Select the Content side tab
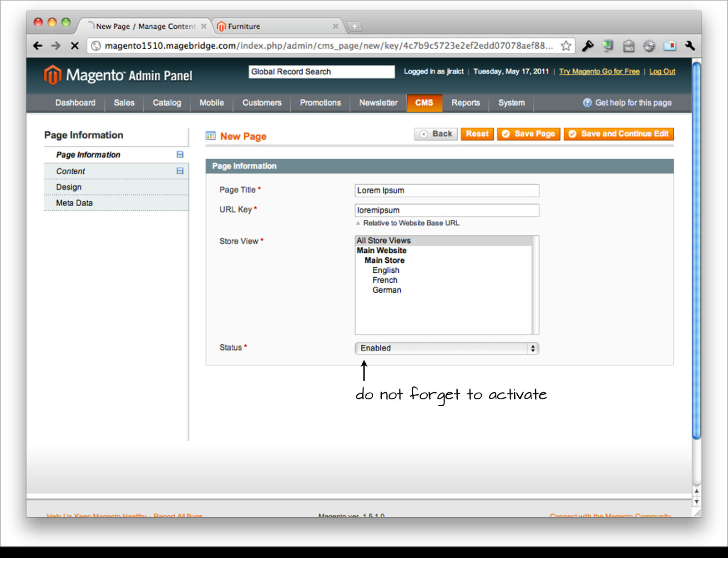This screenshot has height=561, width=728. [116, 171]
